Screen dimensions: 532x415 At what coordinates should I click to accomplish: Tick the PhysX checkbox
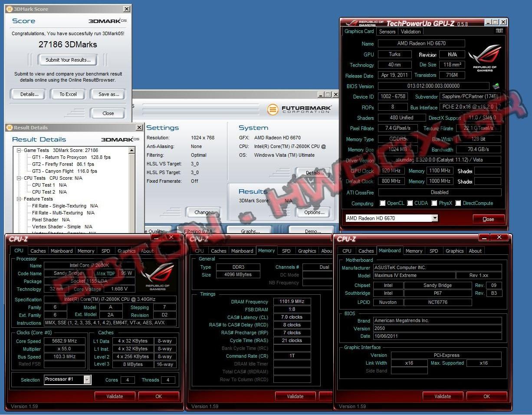434,203
